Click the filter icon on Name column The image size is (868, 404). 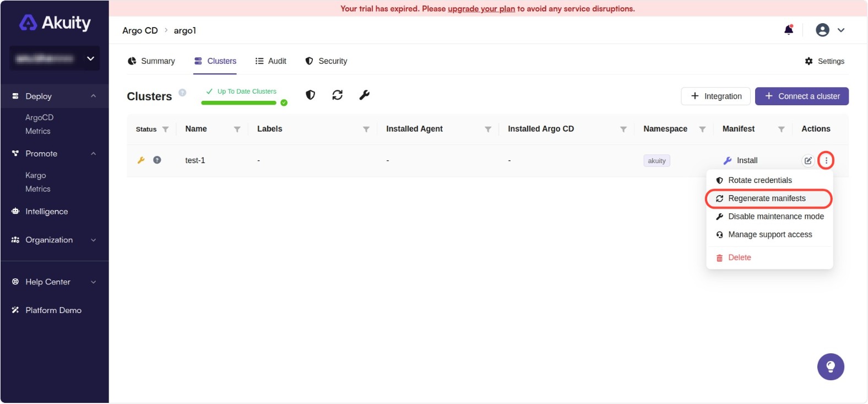237,130
